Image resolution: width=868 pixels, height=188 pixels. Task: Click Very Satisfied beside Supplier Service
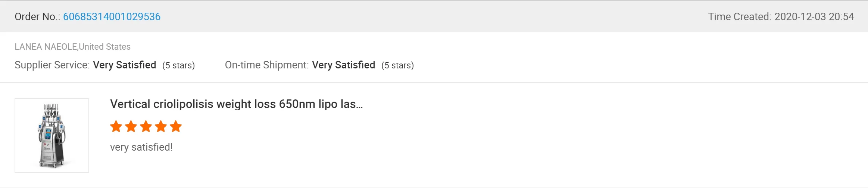coord(125,65)
